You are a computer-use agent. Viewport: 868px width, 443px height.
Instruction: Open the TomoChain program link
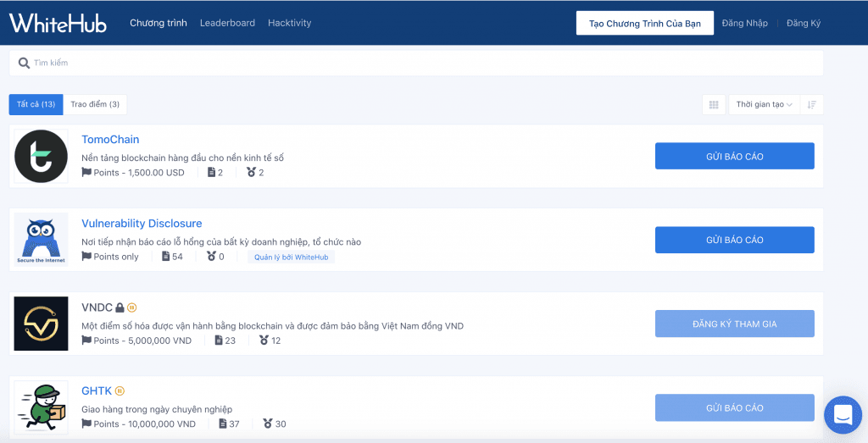[x=110, y=140]
